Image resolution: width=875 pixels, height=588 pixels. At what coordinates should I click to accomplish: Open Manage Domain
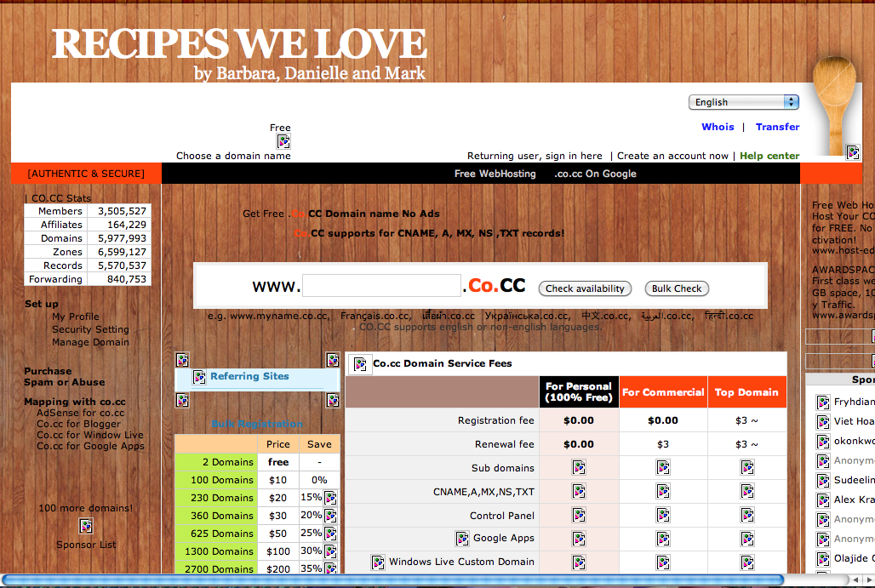90,342
